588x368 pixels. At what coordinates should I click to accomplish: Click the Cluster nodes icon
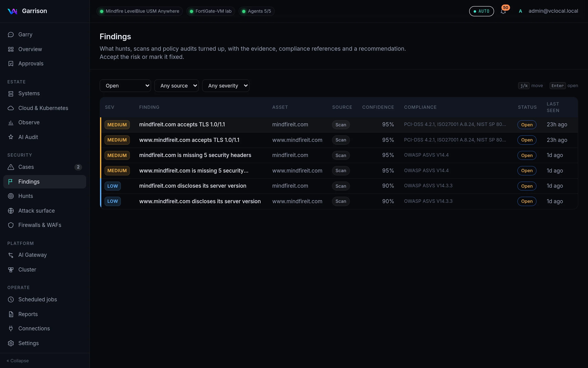tap(11, 270)
